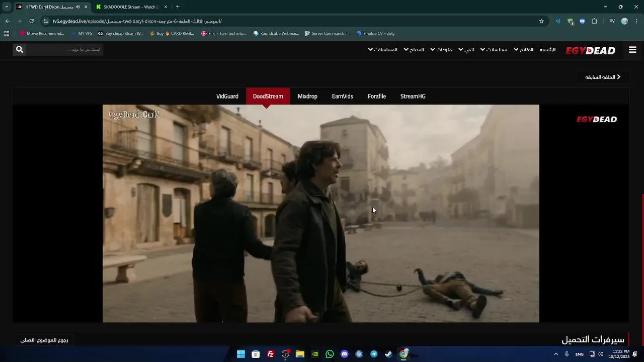Open the Server Commands bookmark
Viewport: 644px width, 362px height.
327,34
